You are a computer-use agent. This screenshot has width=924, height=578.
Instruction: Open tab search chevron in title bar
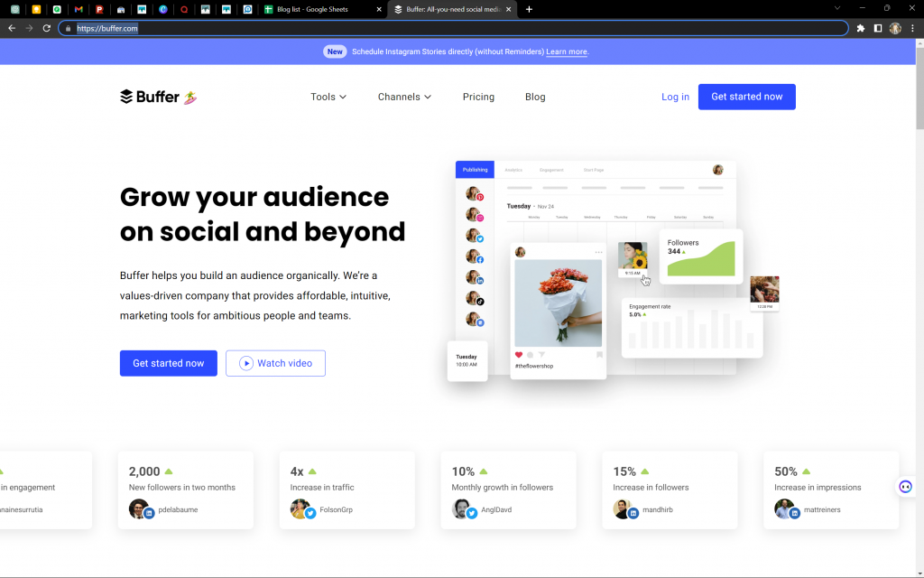(x=836, y=8)
